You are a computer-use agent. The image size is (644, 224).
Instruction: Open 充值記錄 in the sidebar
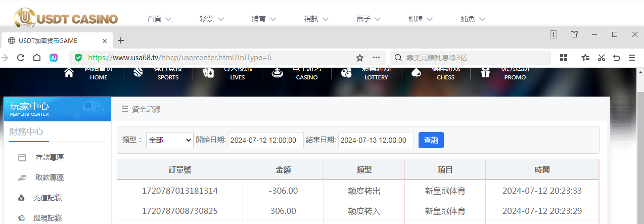pyautogui.click(x=48, y=198)
